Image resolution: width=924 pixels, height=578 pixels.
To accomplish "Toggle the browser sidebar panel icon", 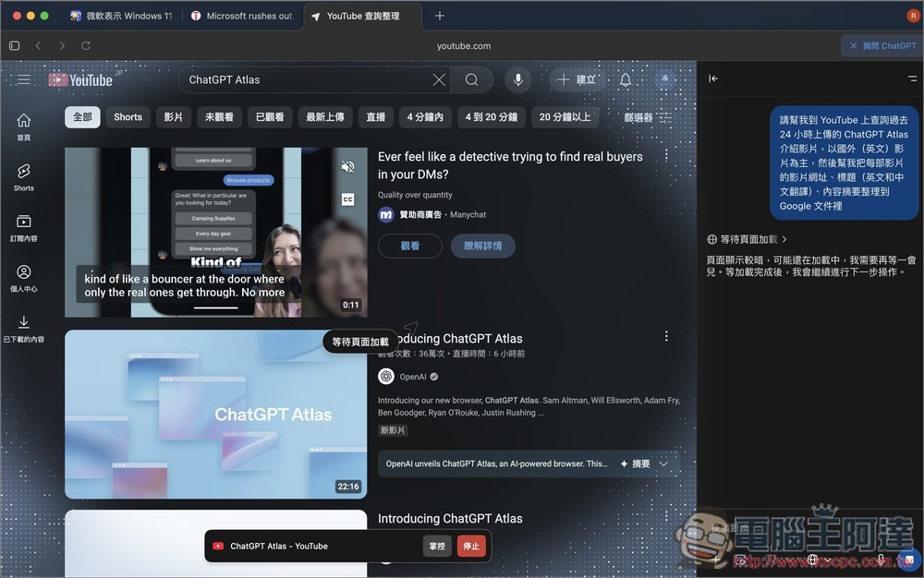I will pyautogui.click(x=14, y=45).
